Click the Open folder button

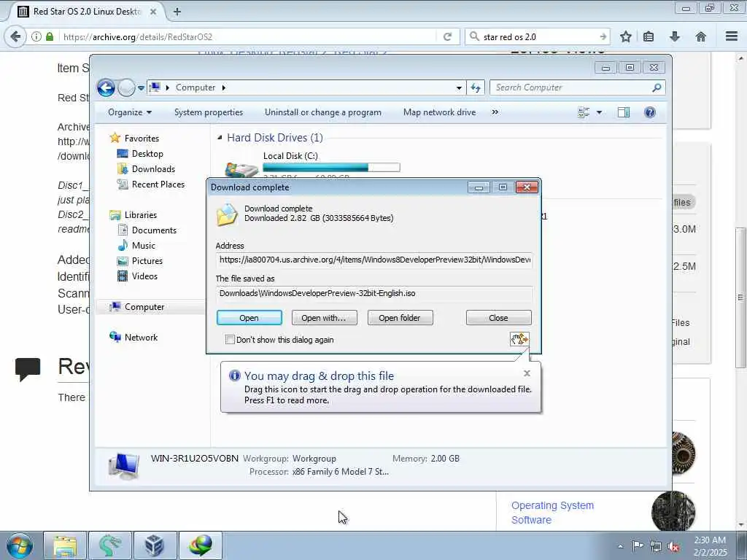[x=400, y=318]
